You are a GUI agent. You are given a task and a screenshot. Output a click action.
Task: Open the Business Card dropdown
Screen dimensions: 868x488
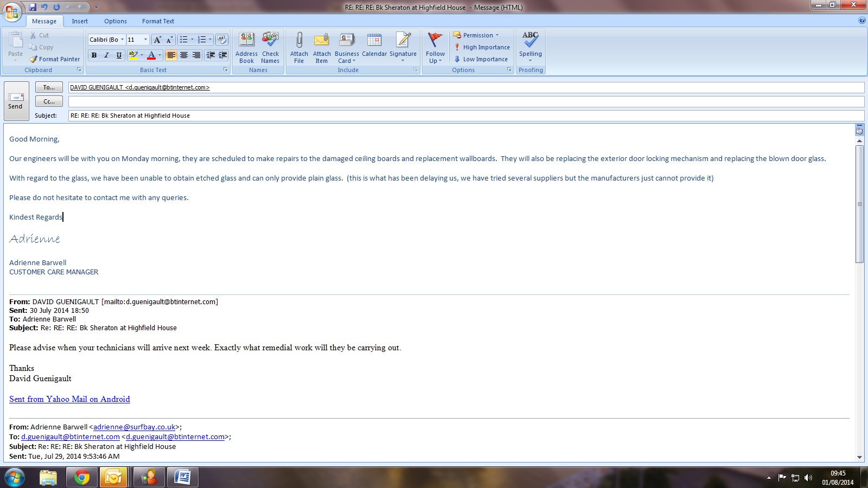[x=347, y=48]
